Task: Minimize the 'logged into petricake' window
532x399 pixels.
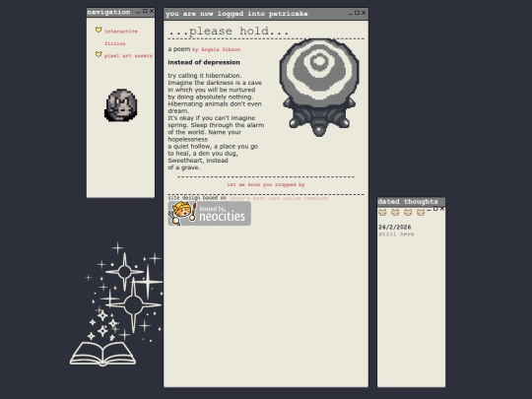Action: click(351, 14)
